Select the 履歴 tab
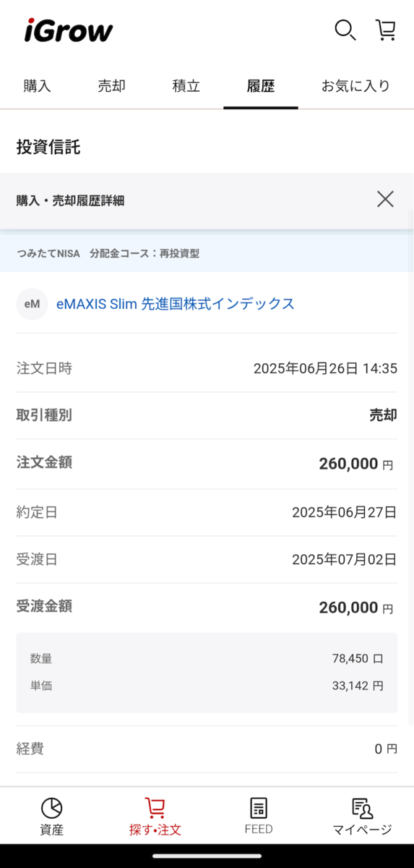Image resolution: width=414 pixels, height=868 pixels. click(x=261, y=86)
